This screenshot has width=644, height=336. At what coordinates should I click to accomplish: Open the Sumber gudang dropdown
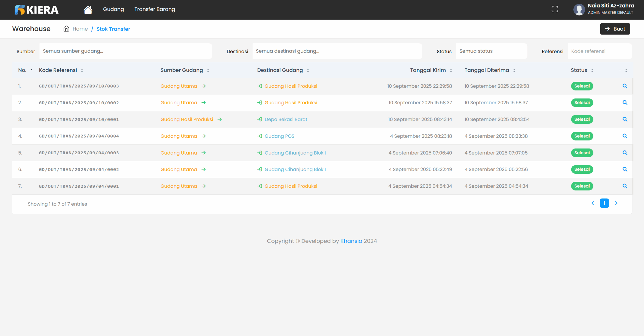126,51
